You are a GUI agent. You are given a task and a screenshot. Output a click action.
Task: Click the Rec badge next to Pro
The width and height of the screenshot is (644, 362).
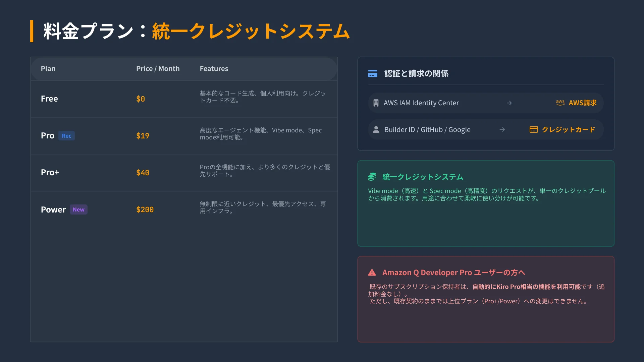(x=66, y=136)
